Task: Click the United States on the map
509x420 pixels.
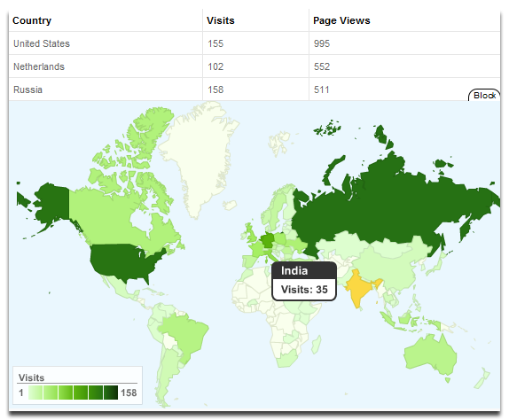Action: tap(123, 260)
